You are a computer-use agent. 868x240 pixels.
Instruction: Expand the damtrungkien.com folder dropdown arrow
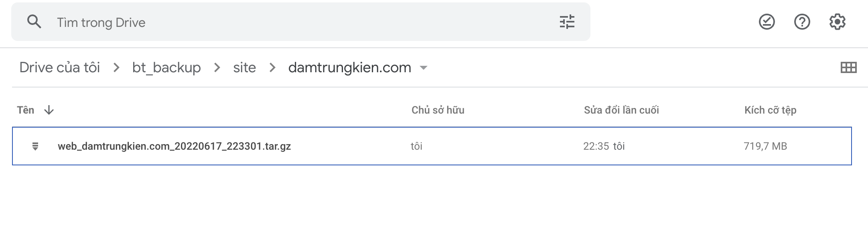[x=423, y=68]
